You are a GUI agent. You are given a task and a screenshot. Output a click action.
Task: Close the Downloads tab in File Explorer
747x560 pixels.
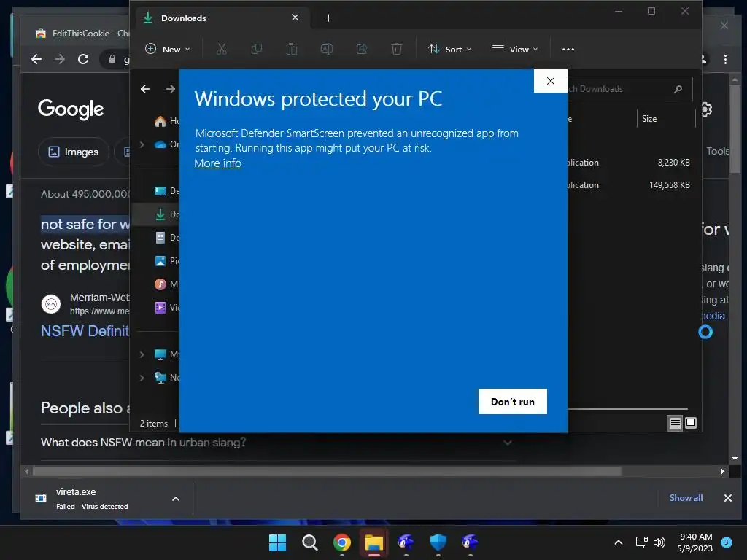pos(295,17)
